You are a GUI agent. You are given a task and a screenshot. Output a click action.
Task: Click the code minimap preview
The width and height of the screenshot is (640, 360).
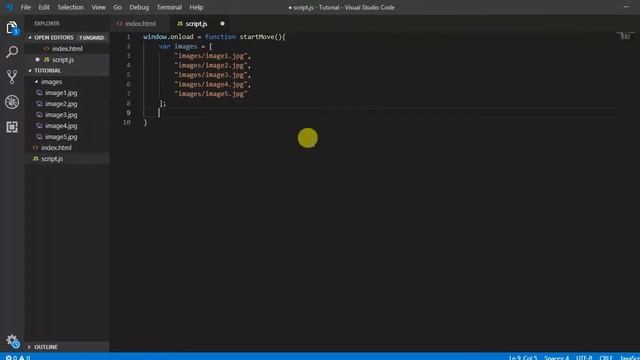[624, 36]
